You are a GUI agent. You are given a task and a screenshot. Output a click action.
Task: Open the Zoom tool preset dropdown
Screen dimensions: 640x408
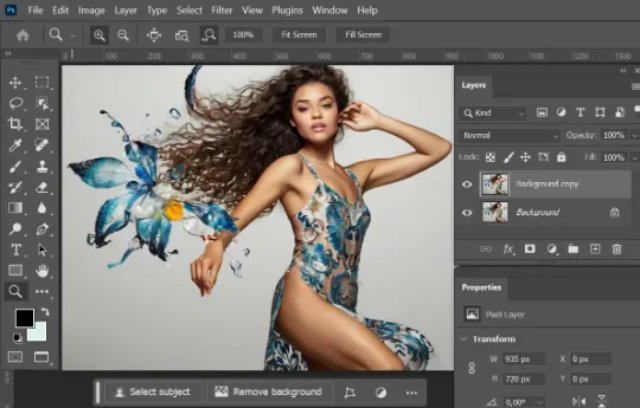point(73,36)
